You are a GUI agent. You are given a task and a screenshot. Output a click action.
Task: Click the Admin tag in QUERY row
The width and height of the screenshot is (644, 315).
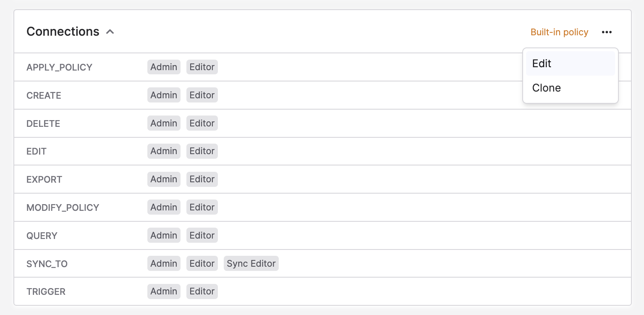pyautogui.click(x=164, y=235)
